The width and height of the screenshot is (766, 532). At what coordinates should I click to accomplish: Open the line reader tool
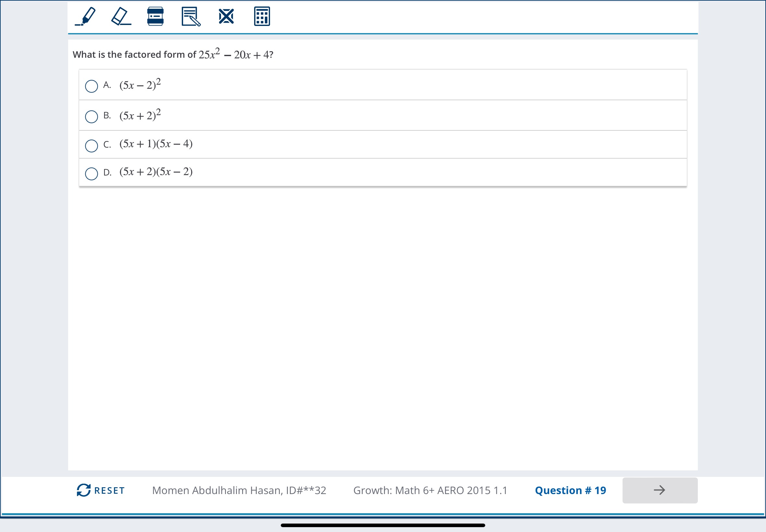point(155,16)
